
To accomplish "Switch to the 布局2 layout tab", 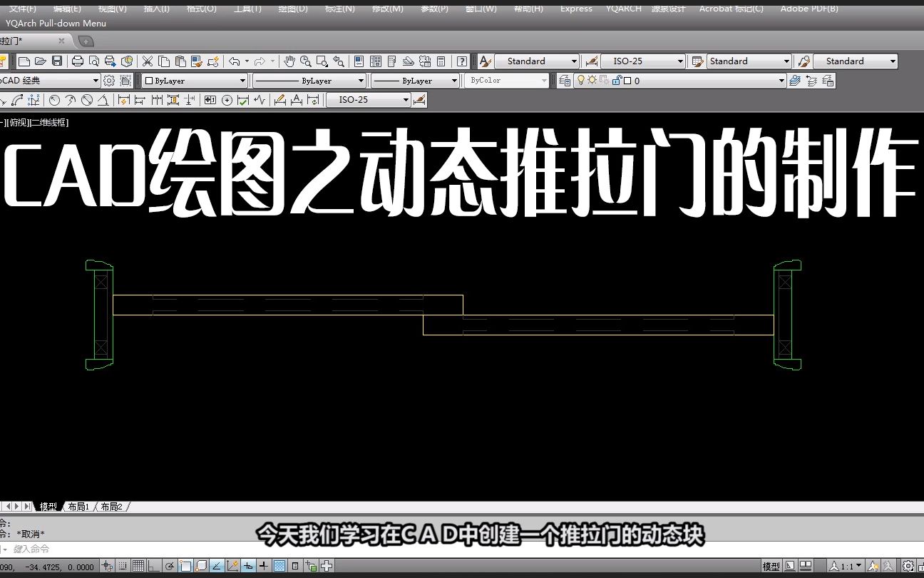I will (111, 507).
